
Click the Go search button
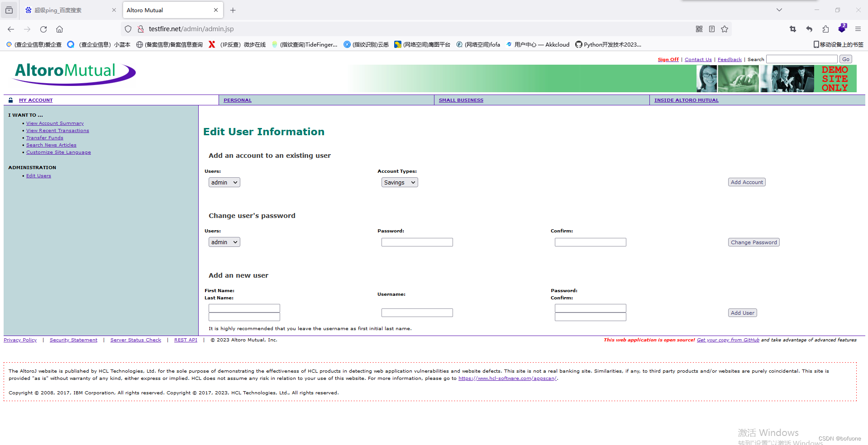845,59
